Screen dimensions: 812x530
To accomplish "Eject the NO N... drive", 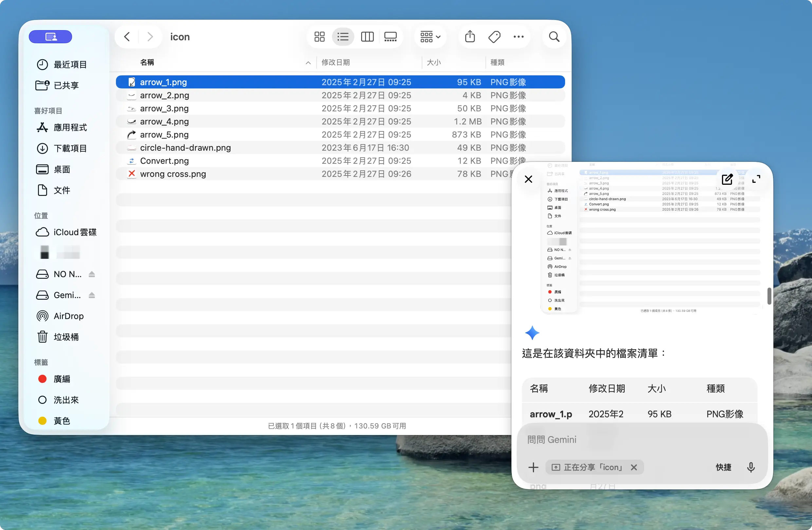I will click(x=91, y=274).
